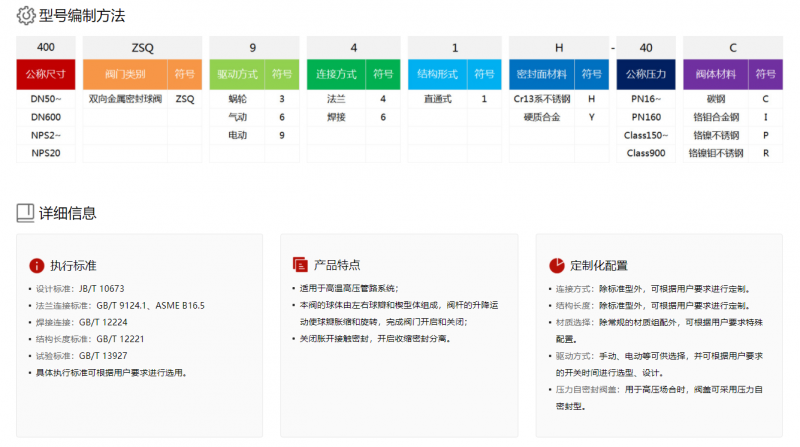Click the ZSQ model code cell at top
The width and height of the screenshot is (800, 447).
click(x=142, y=47)
